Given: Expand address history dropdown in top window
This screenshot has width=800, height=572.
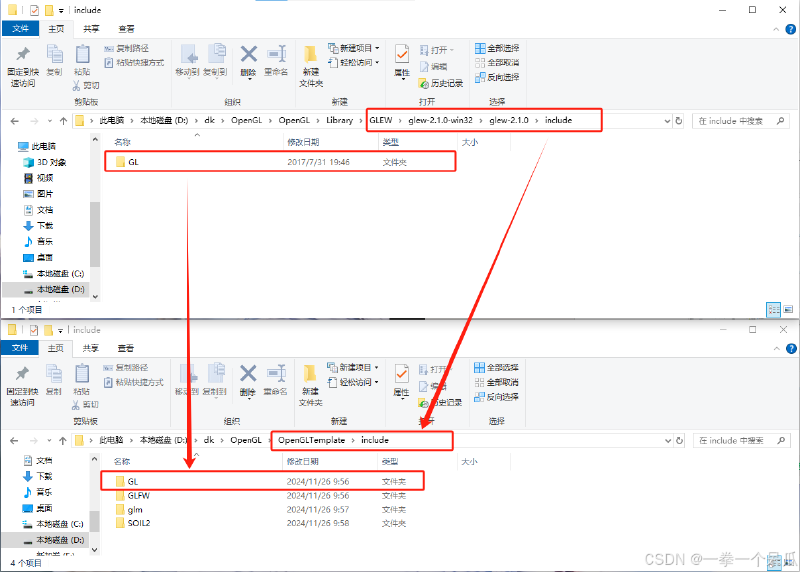Looking at the screenshot, I should [667, 121].
